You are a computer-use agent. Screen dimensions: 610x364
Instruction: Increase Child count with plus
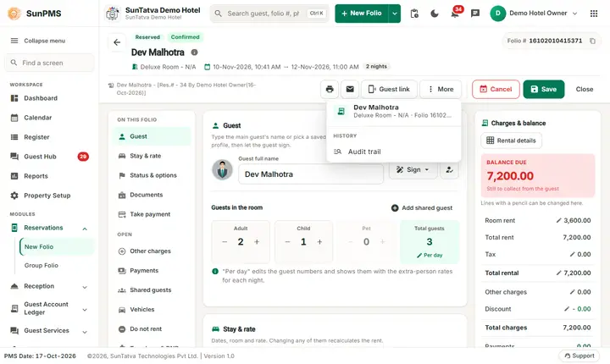pyautogui.click(x=319, y=242)
